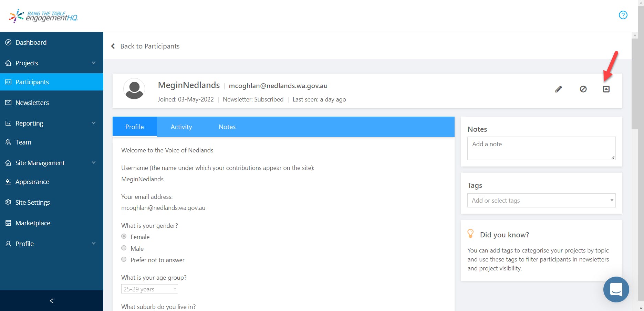
Task: Click the page vertical scrollbar
Action: pyautogui.click(x=634, y=83)
